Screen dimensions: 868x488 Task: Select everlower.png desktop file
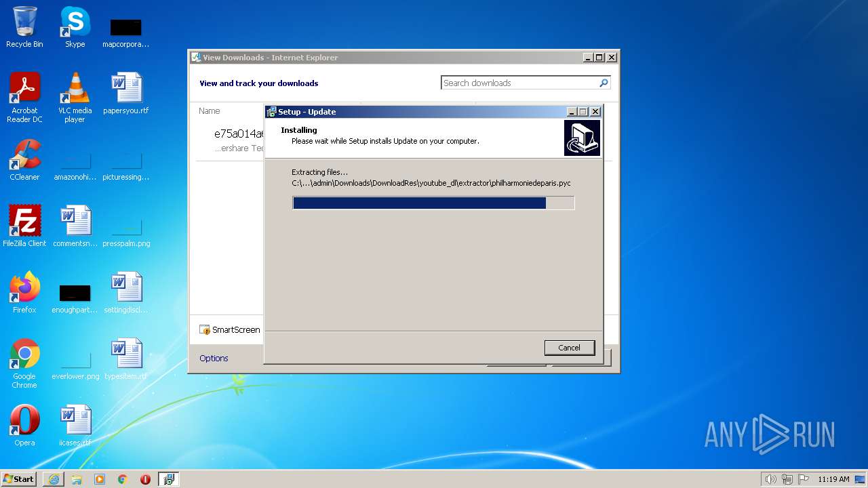pyautogui.click(x=75, y=366)
